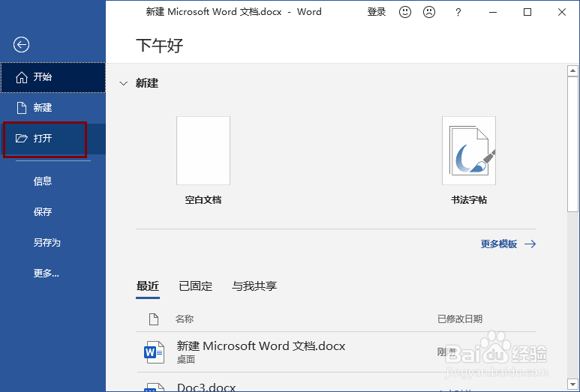Choose 另存为 in the sidebar

(x=47, y=242)
